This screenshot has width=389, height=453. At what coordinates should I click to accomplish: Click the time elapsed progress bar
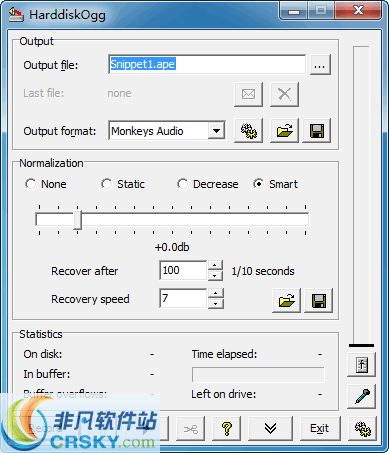(258, 375)
